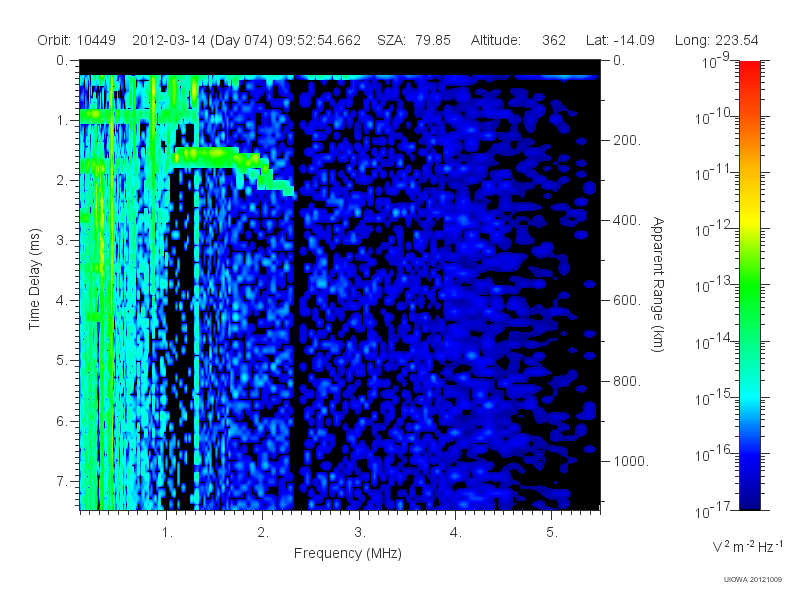Click the V² m⁻² Hz⁻¹ units label

point(747,546)
